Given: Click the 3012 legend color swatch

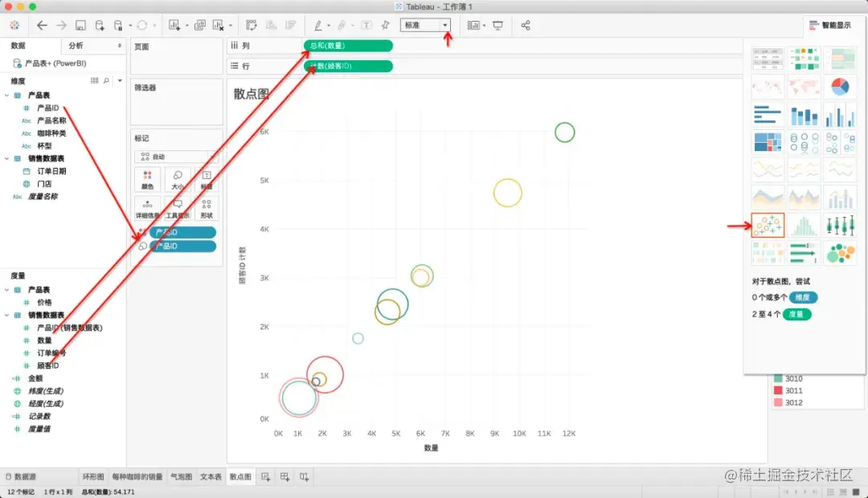Looking at the screenshot, I should [778, 403].
